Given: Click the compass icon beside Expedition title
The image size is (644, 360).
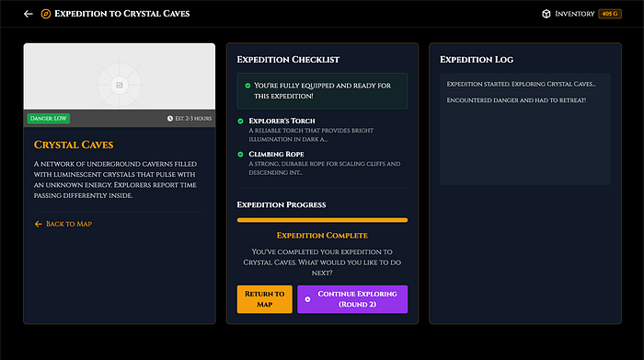Looking at the screenshot, I should tap(46, 14).
